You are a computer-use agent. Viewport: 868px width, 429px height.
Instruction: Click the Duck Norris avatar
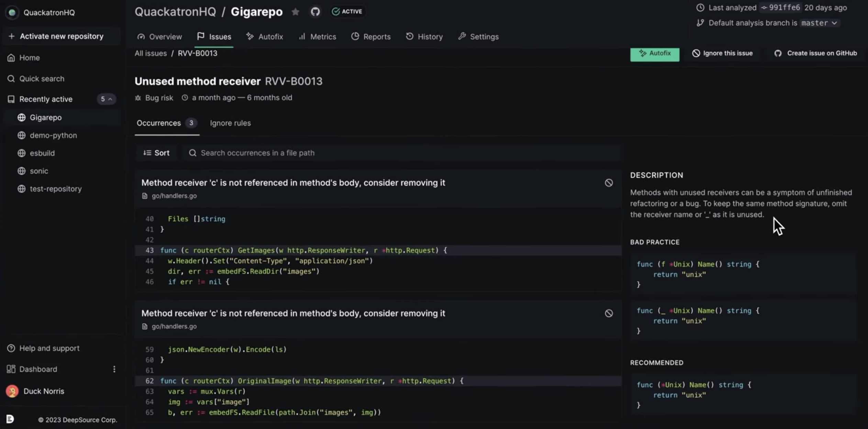tap(12, 391)
